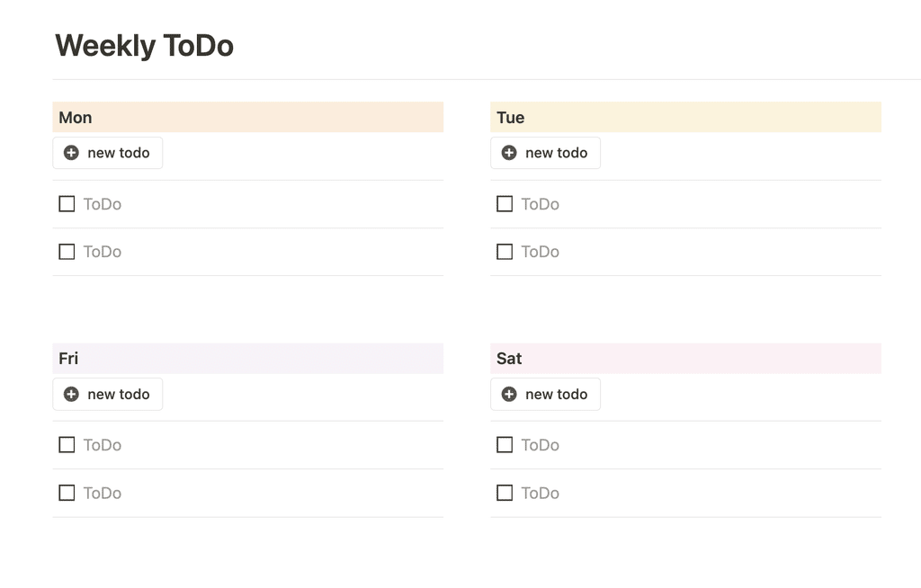This screenshot has height=588, width=921.
Task: Toggle the first ToDo checkbox under Fri
Action: [x=67, y=445]
